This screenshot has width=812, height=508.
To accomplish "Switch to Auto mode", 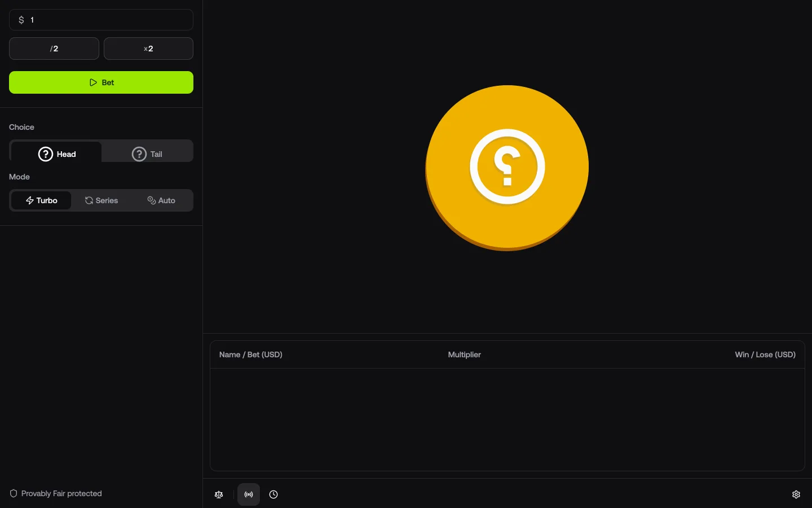I will point(161,200).
